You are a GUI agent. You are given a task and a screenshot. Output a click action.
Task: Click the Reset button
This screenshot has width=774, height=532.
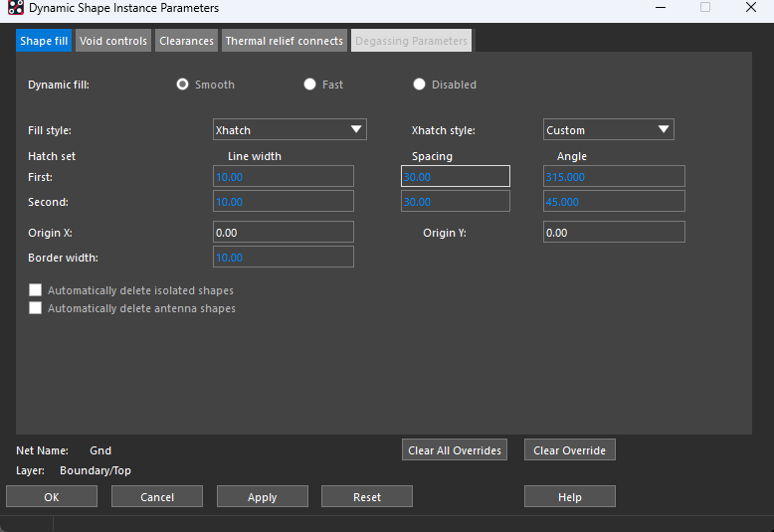[366, 497]
